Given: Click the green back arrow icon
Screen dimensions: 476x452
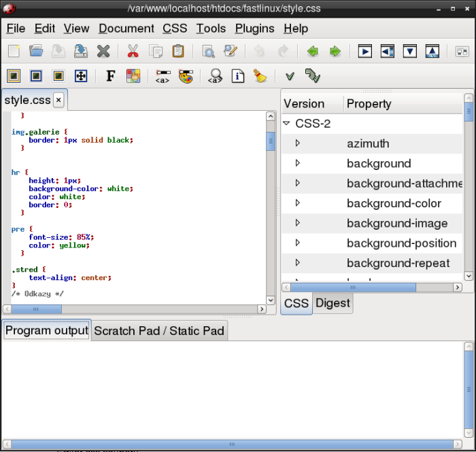Looking at the screenshot, I should pyautogui.click(x=313, y=51).
